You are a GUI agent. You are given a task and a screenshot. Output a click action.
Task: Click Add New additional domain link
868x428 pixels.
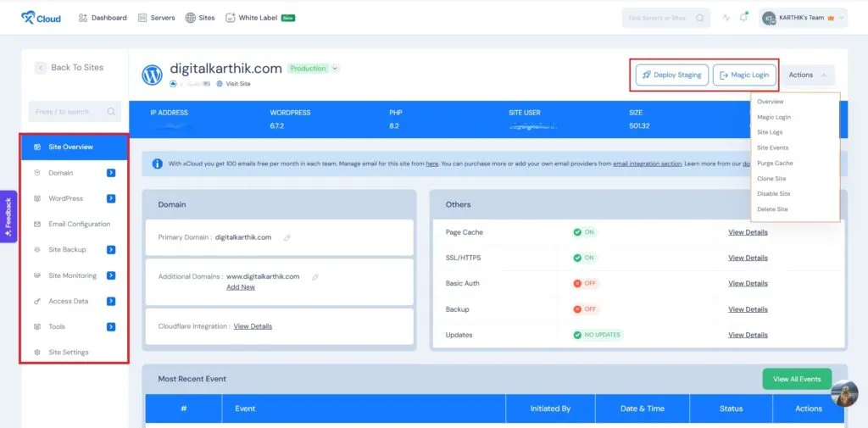[241, 287]
